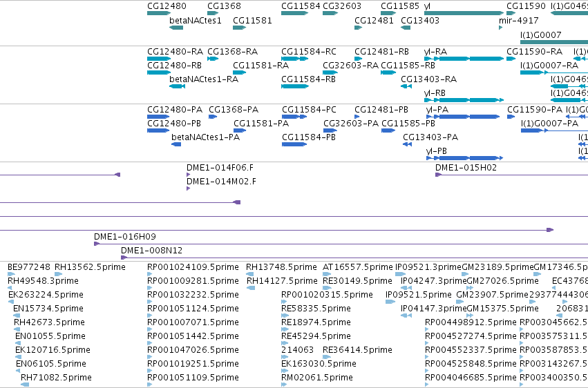Click the CG11584 gene bar

[295, 13]
